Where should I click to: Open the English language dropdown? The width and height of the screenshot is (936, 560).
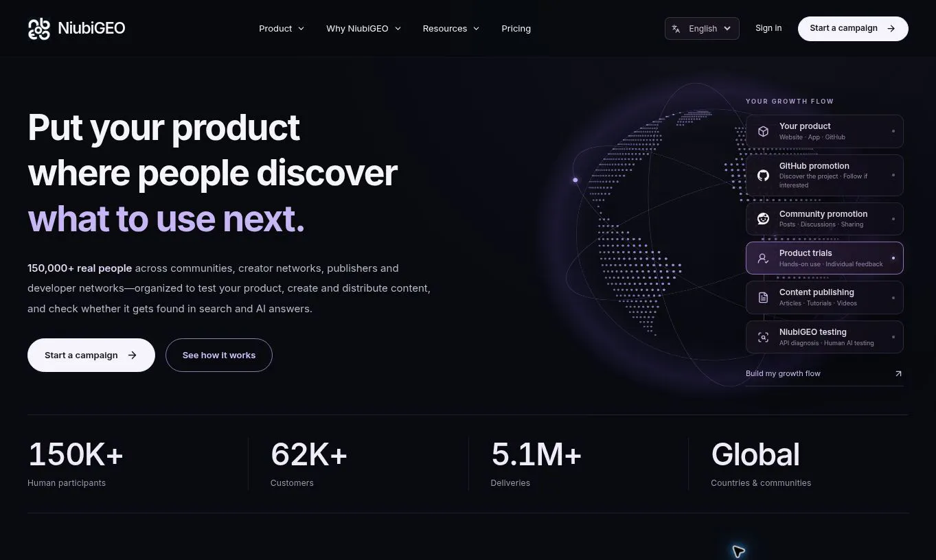point(702,29)
